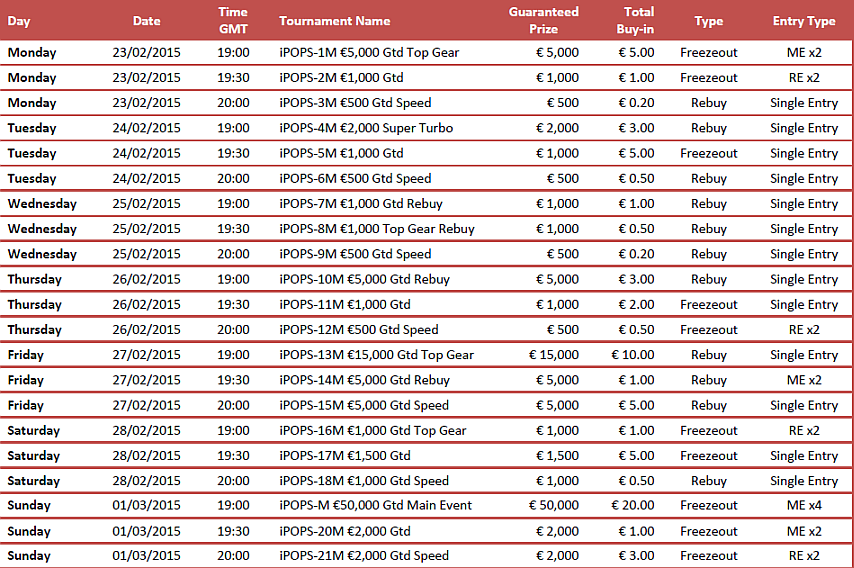Click 'Wednesday' in the iPOPS-8M row

pos(42,229)
